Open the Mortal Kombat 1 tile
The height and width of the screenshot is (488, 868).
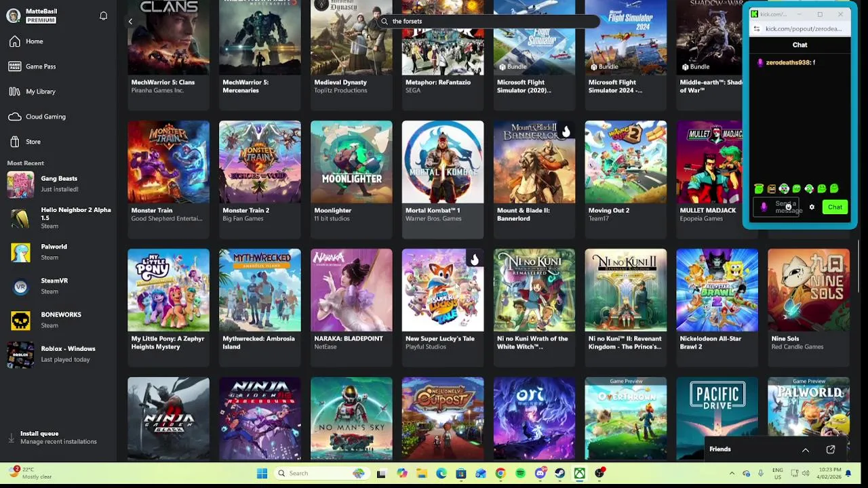click(x=443, y=179)
